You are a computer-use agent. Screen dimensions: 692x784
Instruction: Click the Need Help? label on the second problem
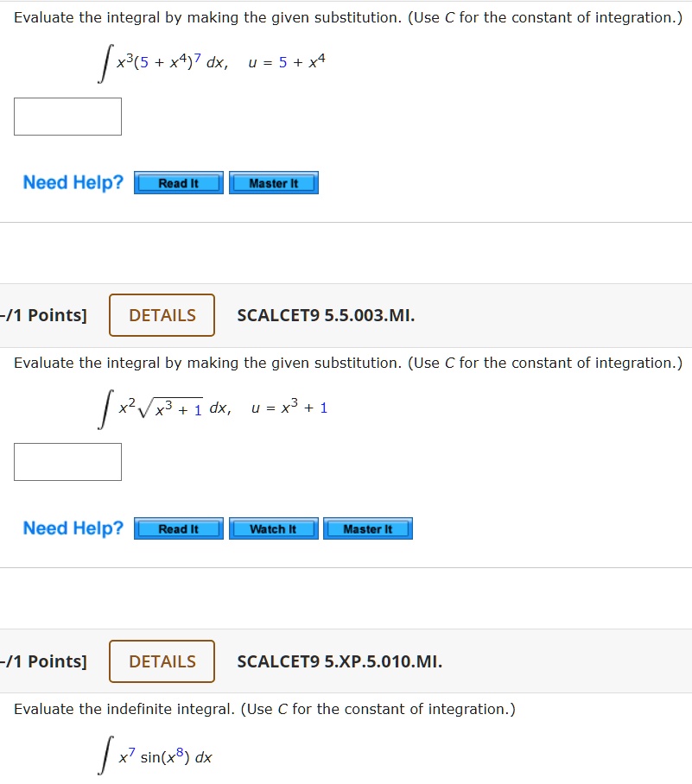click(x=72, y=528)
